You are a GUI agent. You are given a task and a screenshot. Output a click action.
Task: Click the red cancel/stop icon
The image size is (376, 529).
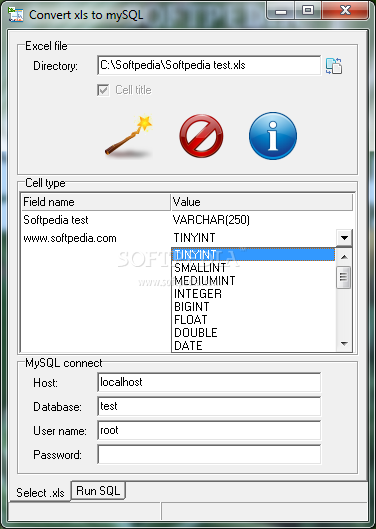(201, 136)
